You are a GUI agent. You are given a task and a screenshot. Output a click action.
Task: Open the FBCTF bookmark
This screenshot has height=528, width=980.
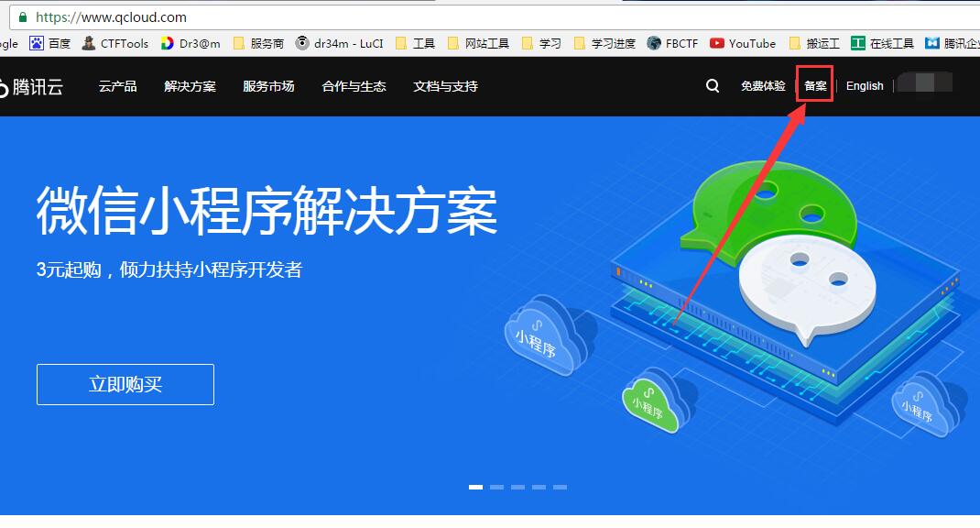[672, 43]
